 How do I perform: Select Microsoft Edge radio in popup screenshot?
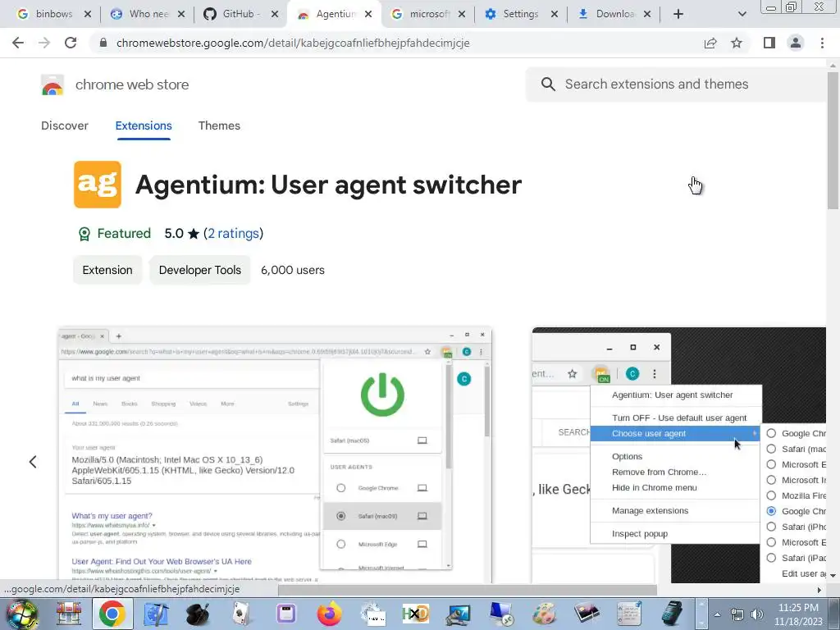pyautogui.click(x=340, y=544)
